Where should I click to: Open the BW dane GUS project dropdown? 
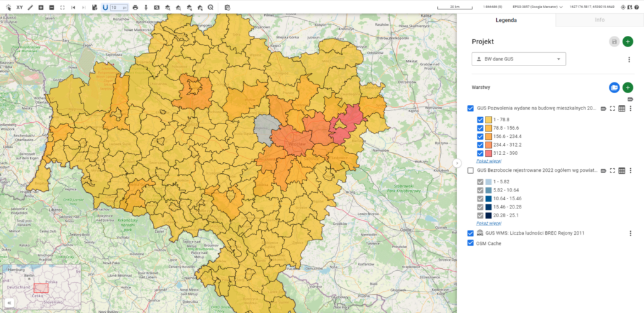[x=518, y=59]
